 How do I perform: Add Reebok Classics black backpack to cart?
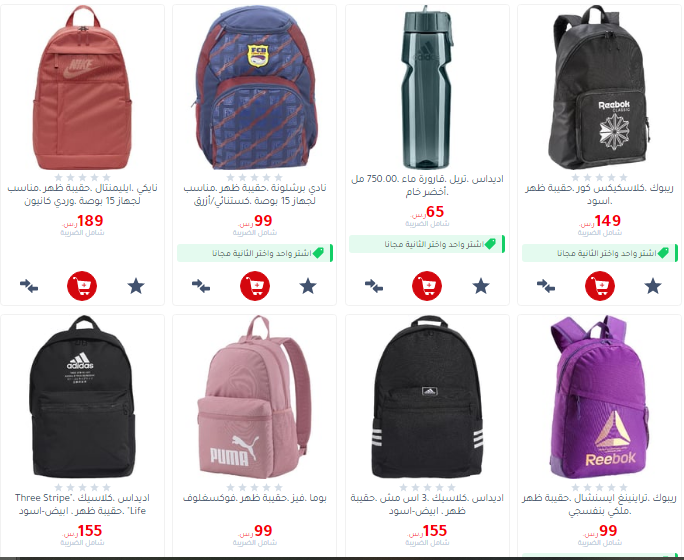[600, 286]
